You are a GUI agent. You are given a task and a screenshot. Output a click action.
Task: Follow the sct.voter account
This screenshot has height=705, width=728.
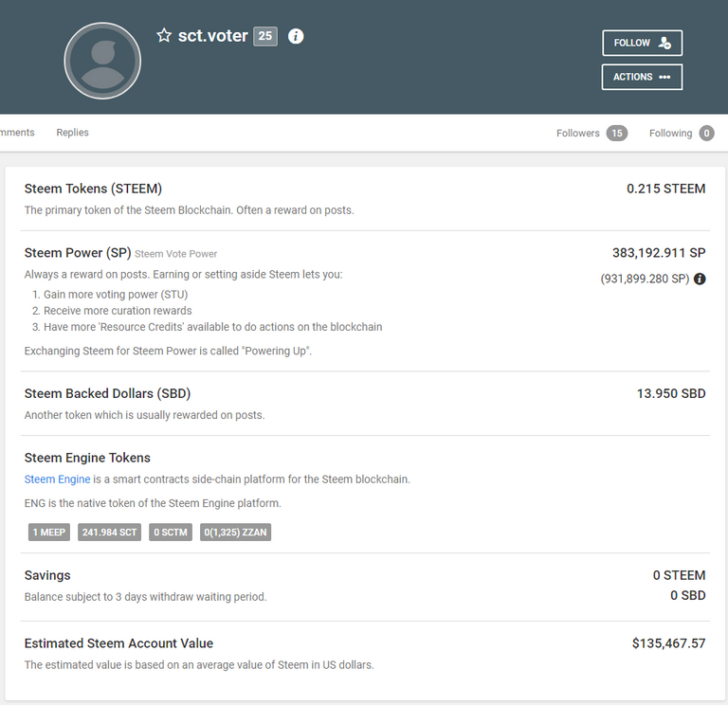[642, 44]
